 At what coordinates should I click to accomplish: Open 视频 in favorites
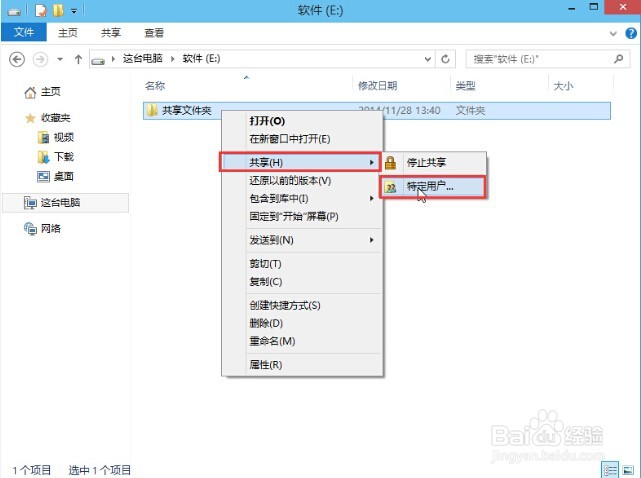(63, 137)
